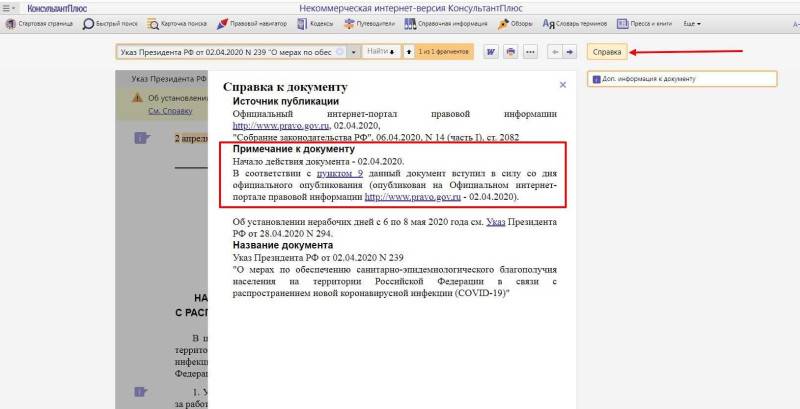Open Правовой навигатор
The height and width of the screenshot is (409, 800).
tap(250, 24)
